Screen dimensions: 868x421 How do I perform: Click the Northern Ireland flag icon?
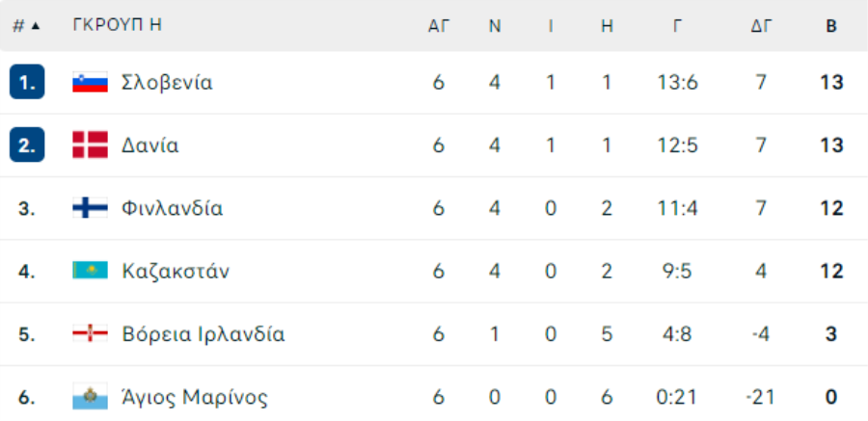click(90, 333)
